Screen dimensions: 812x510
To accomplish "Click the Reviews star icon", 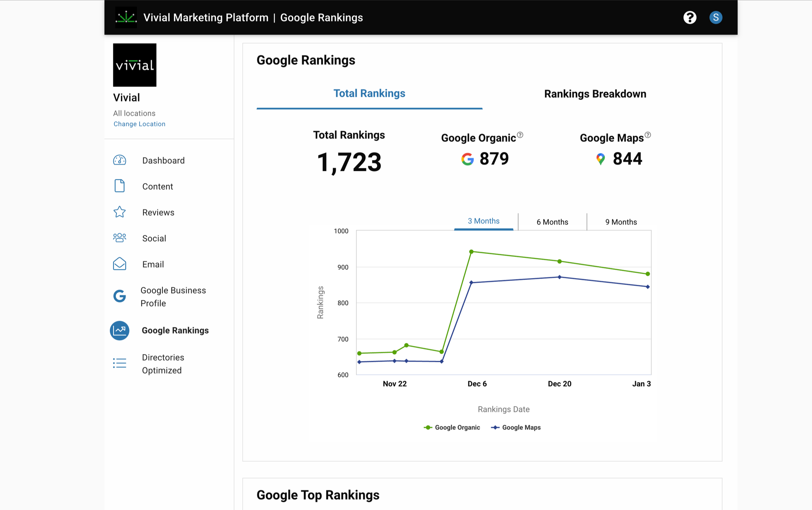I will tap(119, 212).
